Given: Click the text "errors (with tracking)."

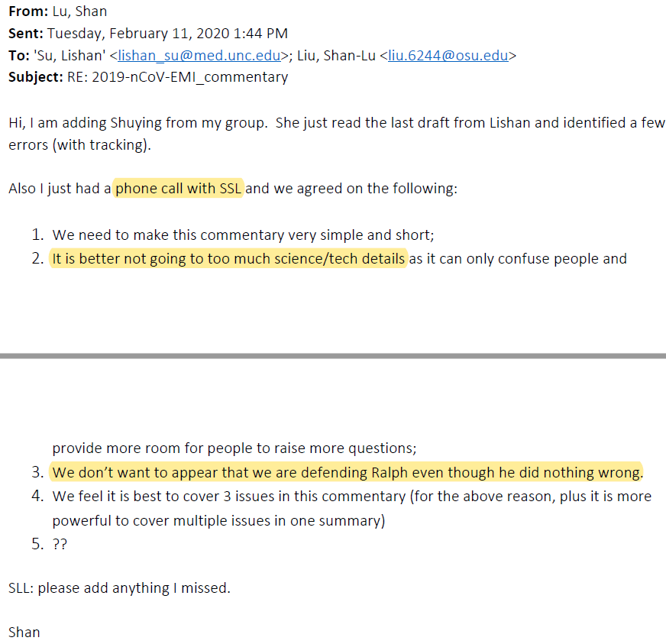Looking at the screenshot, I should [x=80, y=144].
